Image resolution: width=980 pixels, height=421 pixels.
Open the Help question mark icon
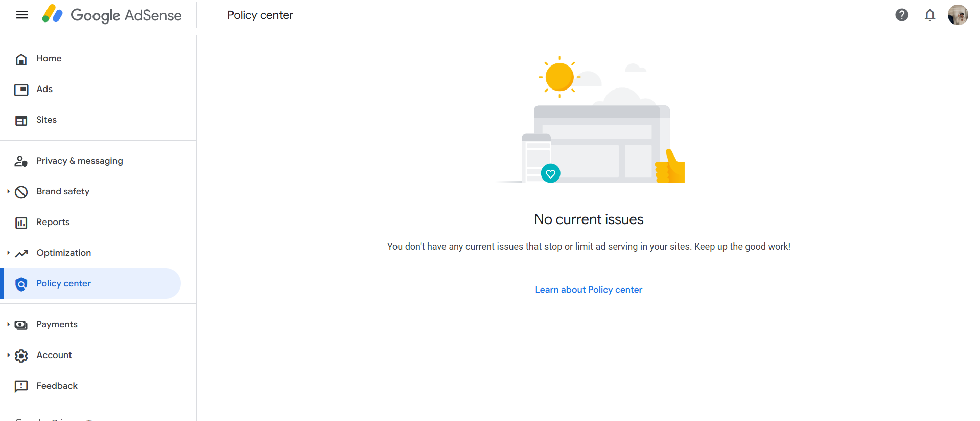[902, 15]
